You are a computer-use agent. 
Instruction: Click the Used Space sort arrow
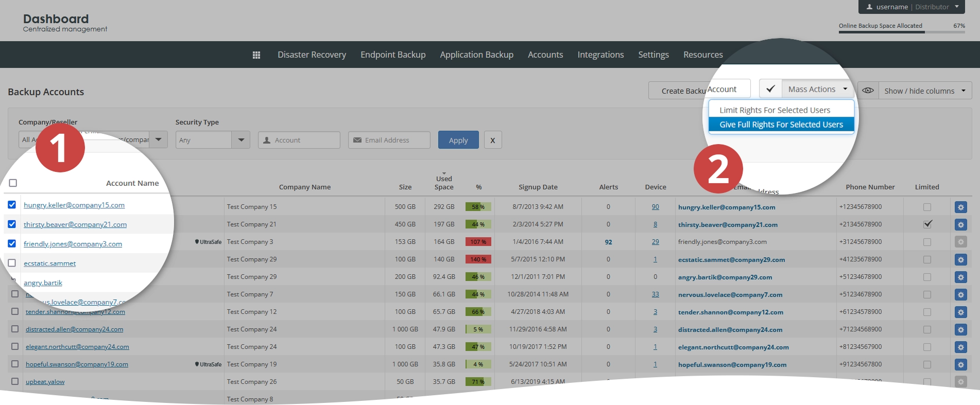444,173
